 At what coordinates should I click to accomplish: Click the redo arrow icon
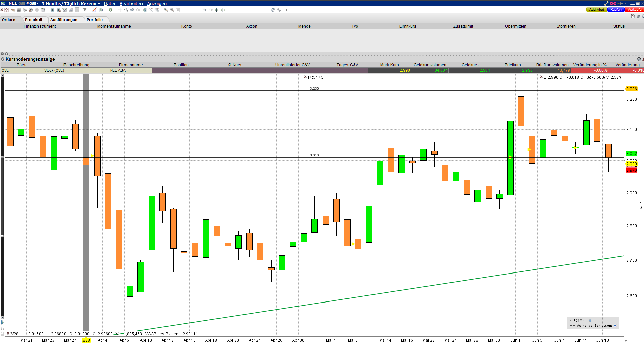click(138, 10)
